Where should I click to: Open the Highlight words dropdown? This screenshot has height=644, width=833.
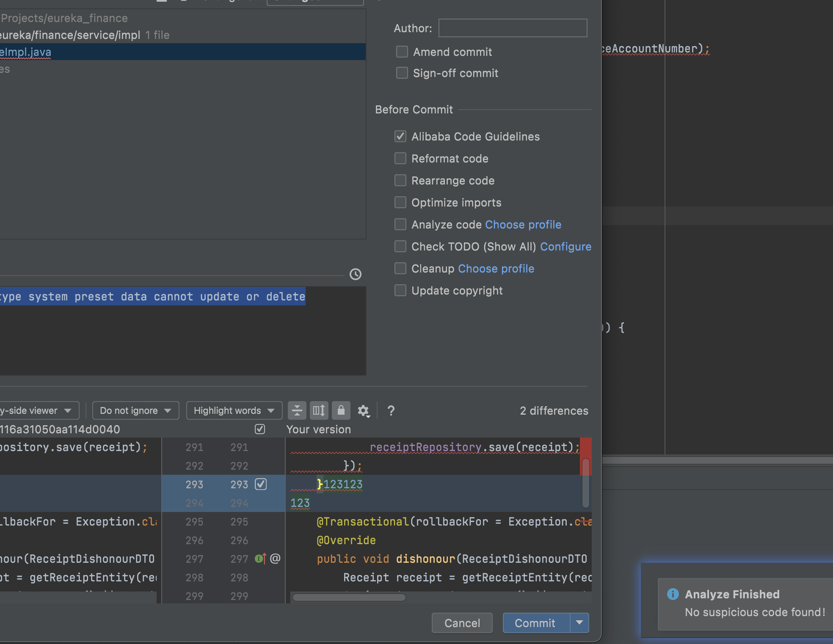(x=234, y=410)
